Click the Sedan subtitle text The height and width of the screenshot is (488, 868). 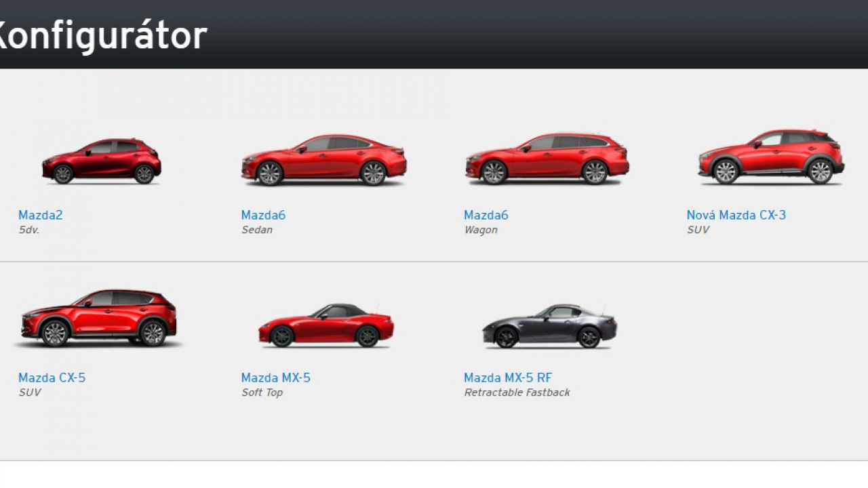coord(257,230)
